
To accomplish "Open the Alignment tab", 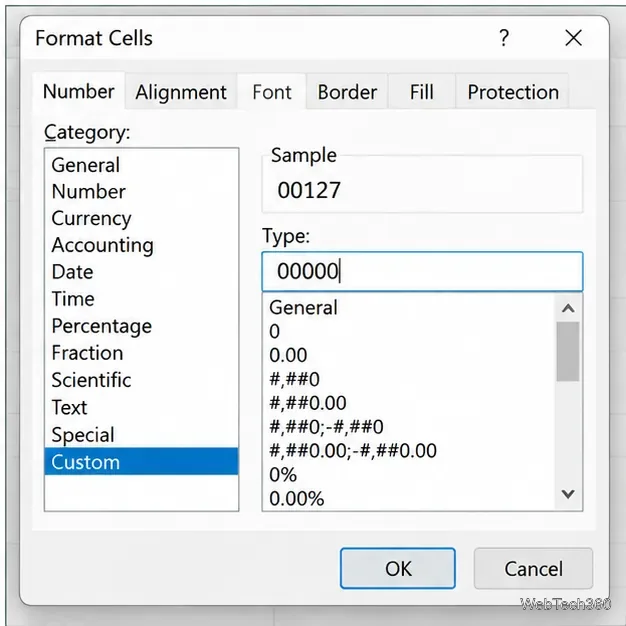I will (x=181, y=92).
